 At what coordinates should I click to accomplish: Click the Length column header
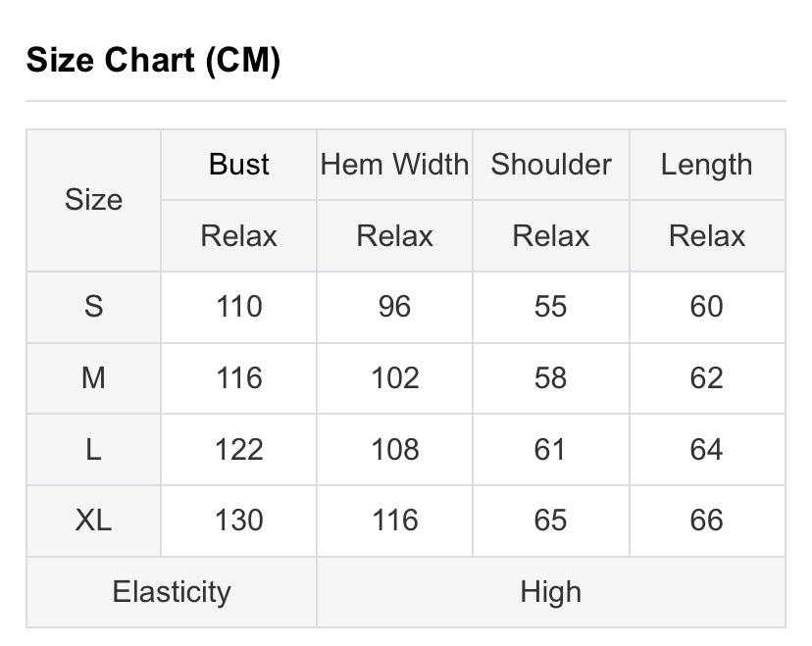706,165
